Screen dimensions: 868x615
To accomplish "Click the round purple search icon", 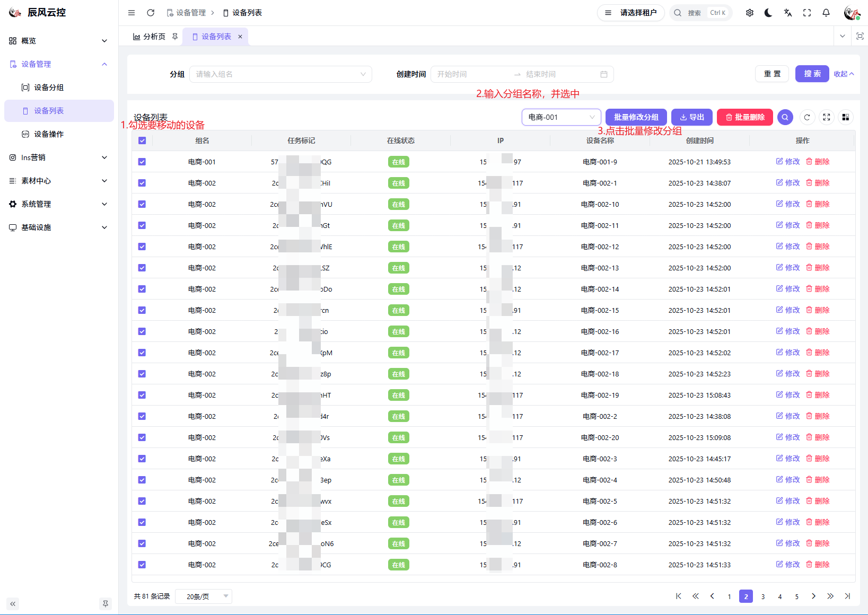I will 785,117.
